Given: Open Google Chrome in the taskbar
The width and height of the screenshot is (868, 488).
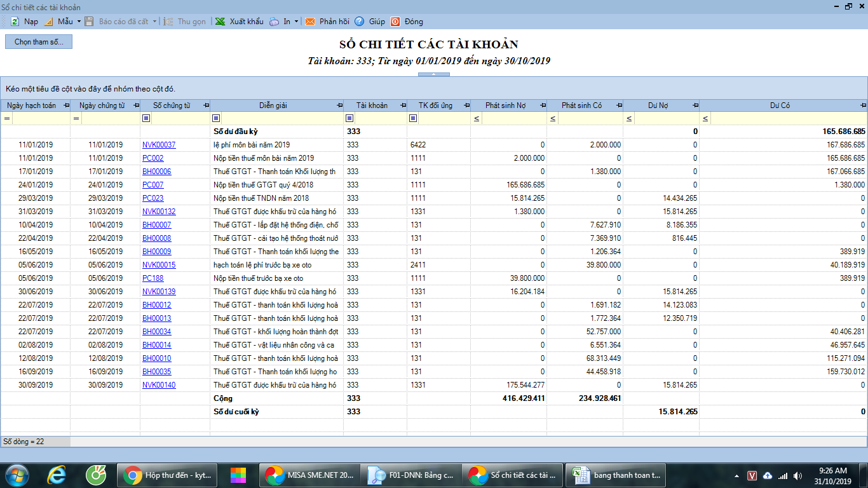Looking at the screenshot, I should (x=168, y=475).
